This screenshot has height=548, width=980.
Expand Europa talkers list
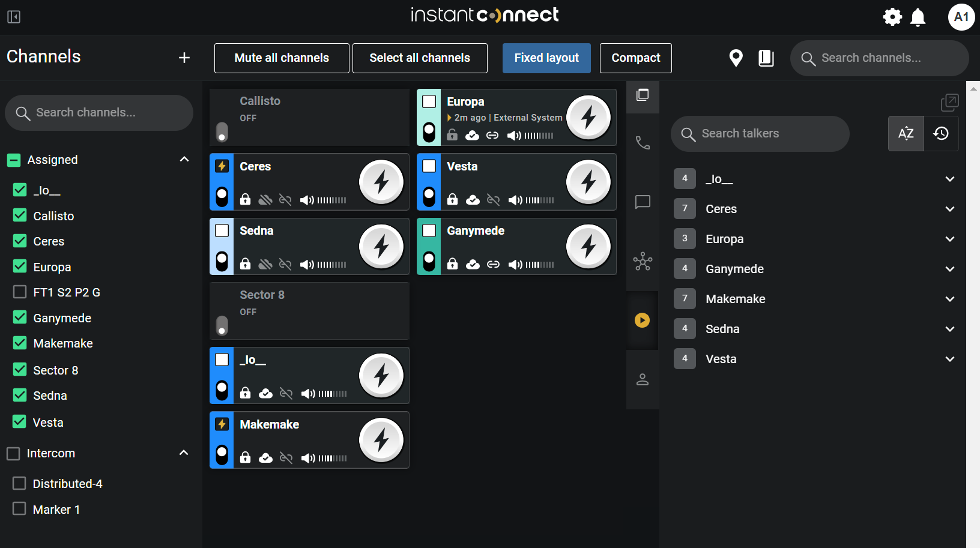pyautogui.click(x=950, y=239)
